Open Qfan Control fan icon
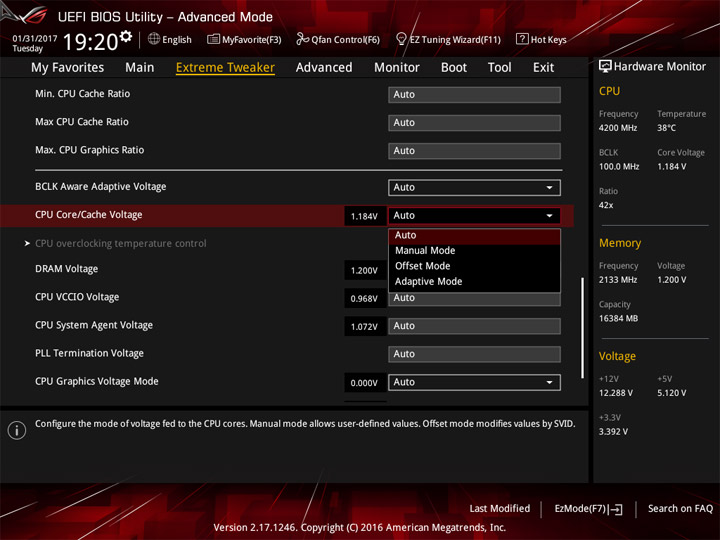The image size is (720, 540). coord(302,39)
